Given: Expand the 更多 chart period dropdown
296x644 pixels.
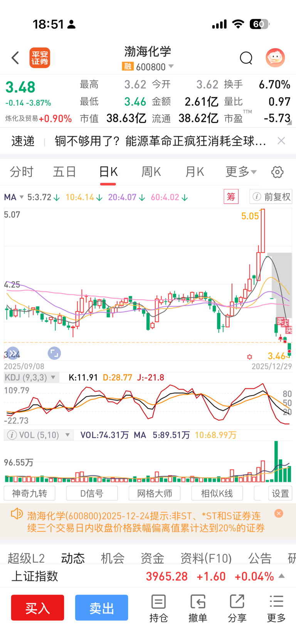Looking at the screenshot, I should pos(241,172).
